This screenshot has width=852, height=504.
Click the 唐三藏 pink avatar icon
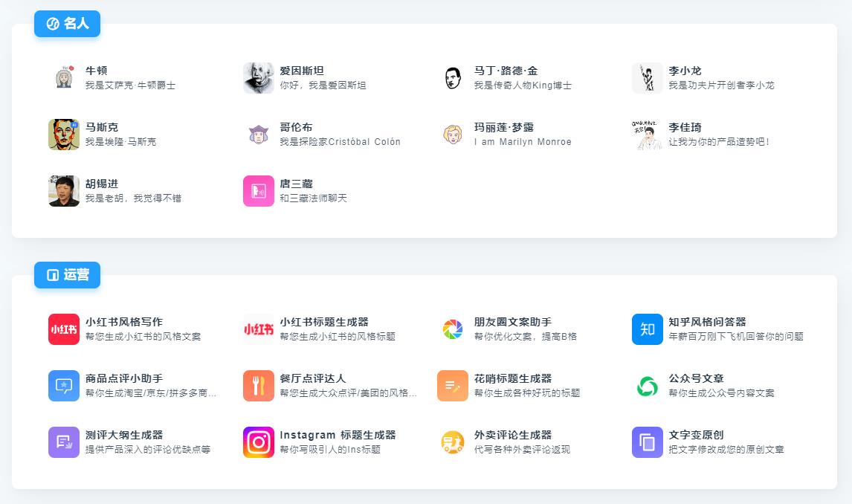pos(259,191)
